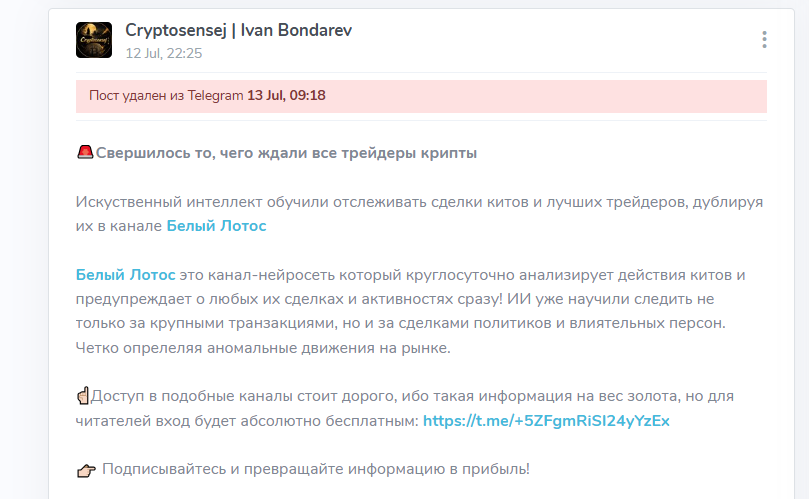Click the words 'читателей вход будет абсолютно бесплатным'

pos(247,421)
